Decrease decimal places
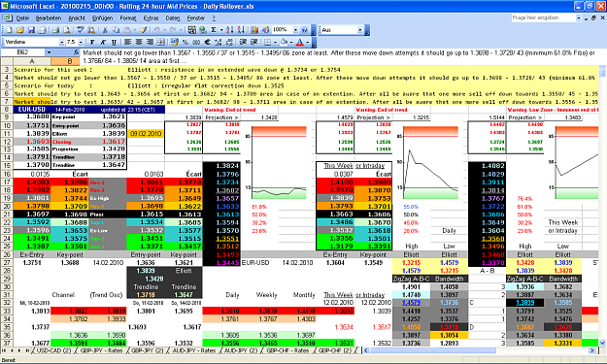 229,42
